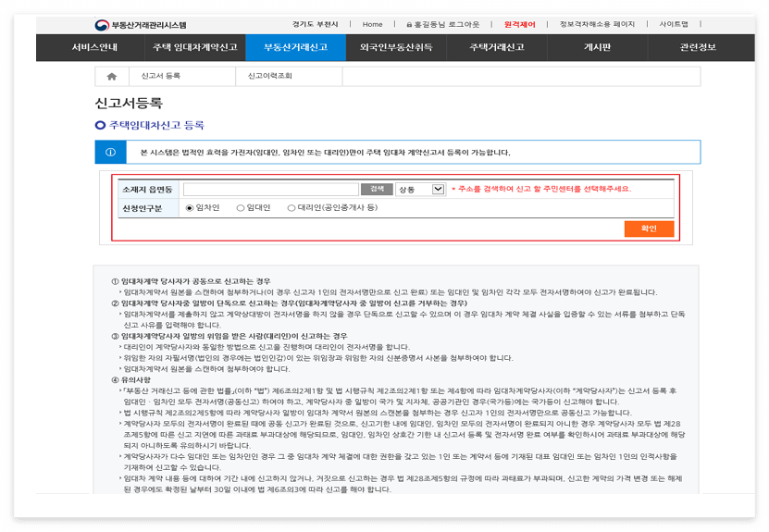Select the 신고이력조회 tab
This screenshot has width=769, height=532.
(289, 76)
